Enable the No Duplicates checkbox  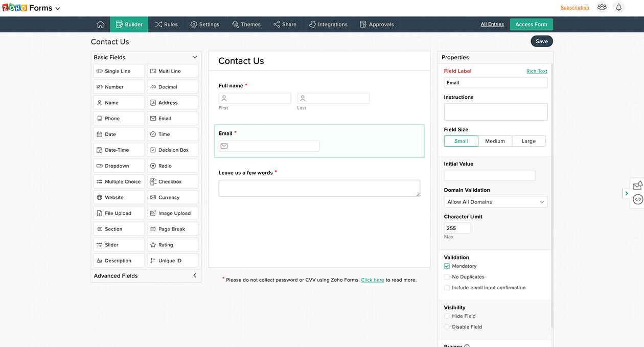click(x=447, y=277)
